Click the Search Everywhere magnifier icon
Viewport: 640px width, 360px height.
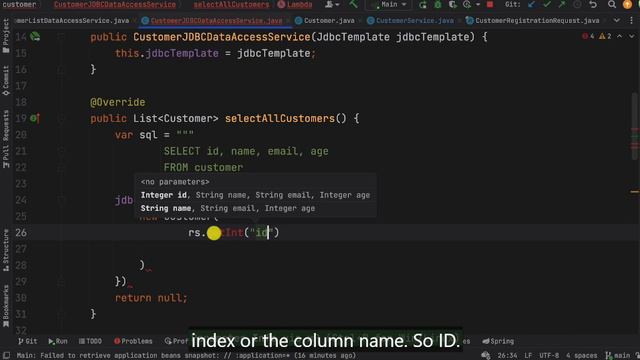(x=611, y=4)
